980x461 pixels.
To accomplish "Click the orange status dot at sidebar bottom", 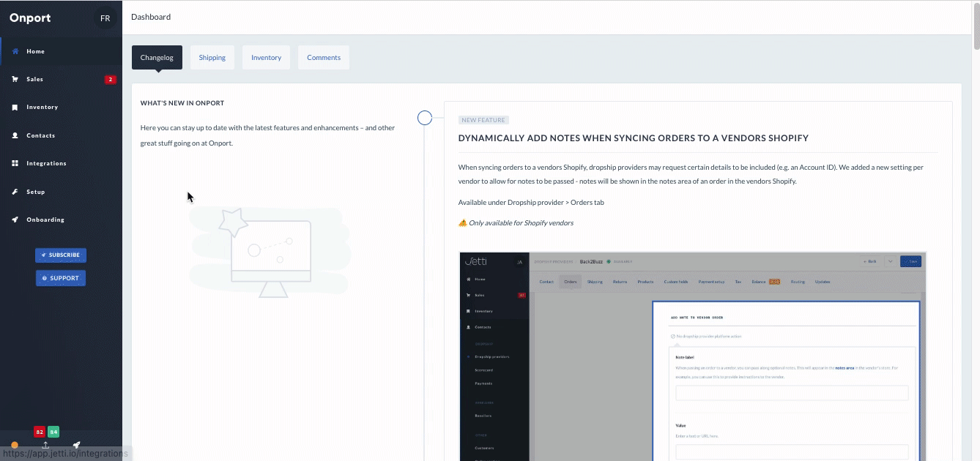I will point(15,445).
